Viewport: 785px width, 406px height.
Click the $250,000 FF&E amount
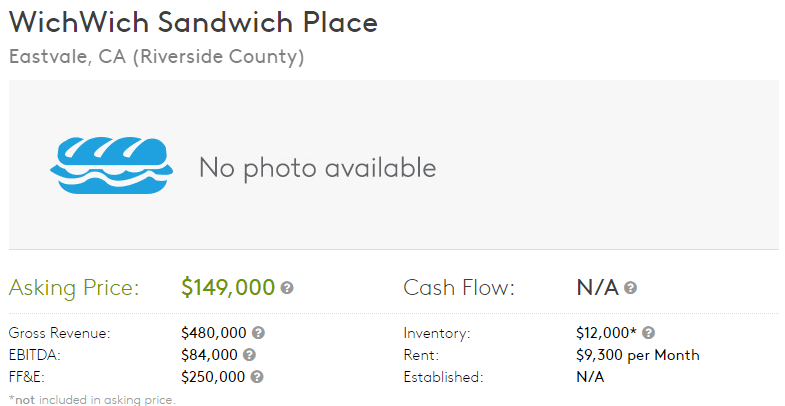(x=213, y=377)
